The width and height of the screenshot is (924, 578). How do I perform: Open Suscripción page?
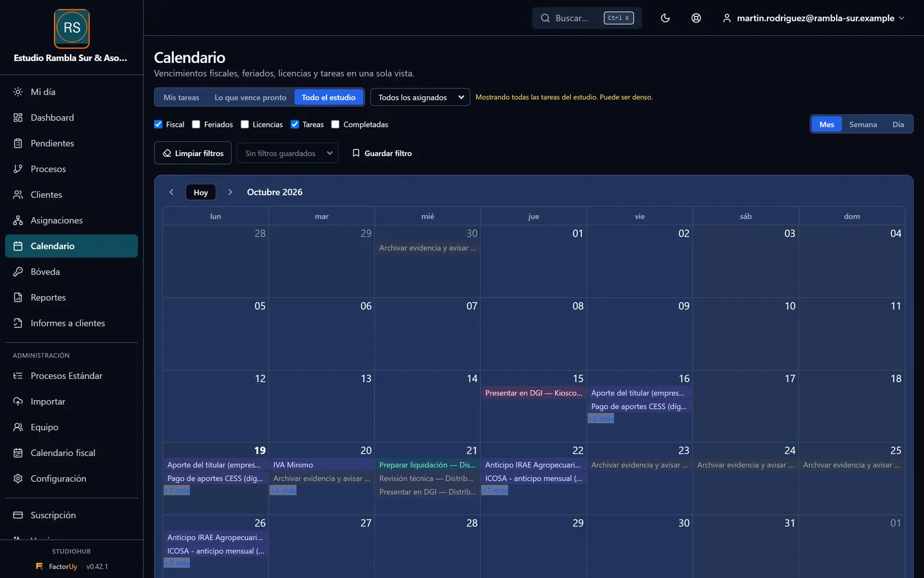[x=71, y=515]
